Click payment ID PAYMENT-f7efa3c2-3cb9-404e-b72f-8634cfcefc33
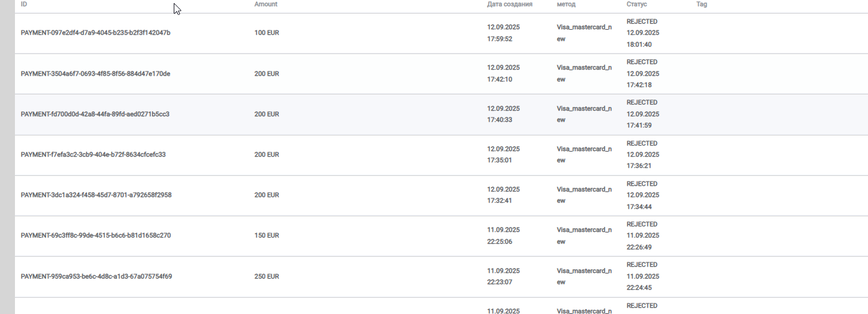This screenshot has height=314, width=868. pos(93,155)
